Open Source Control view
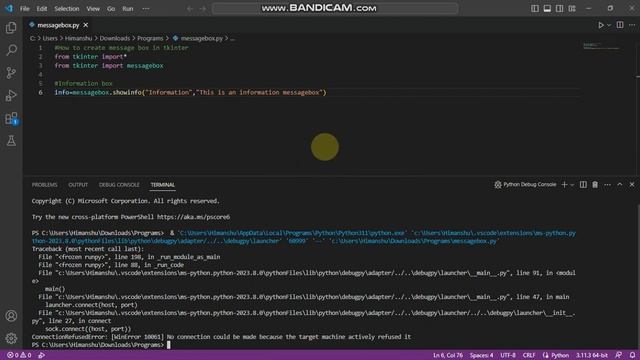The height and width of the screenshot is (360, 640). click(x=11, y=73)
